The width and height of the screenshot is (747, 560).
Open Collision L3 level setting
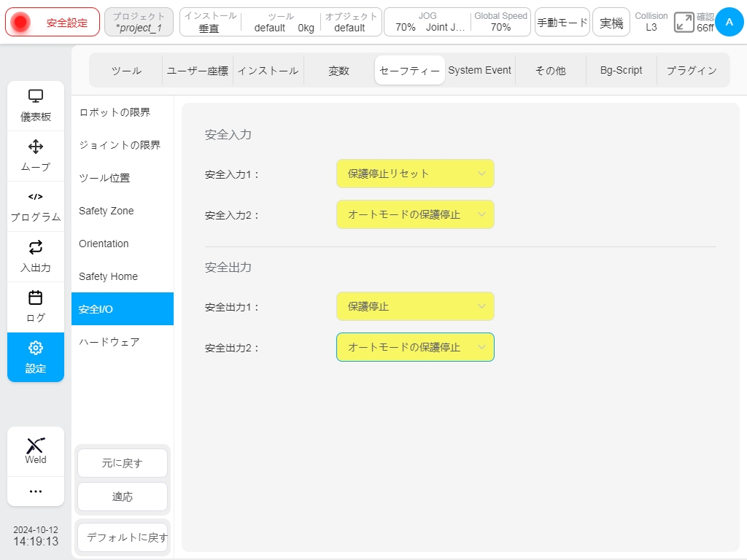[x=651, y=22]
